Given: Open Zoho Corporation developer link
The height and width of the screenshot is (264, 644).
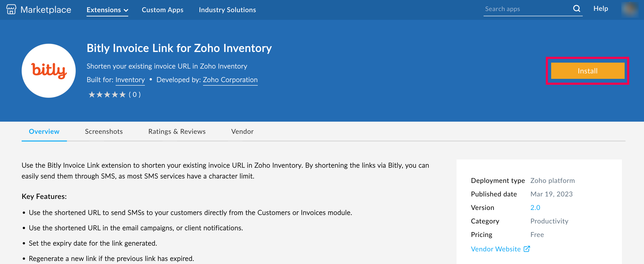Looking at the screenshot, I should [x=230, y=80].
